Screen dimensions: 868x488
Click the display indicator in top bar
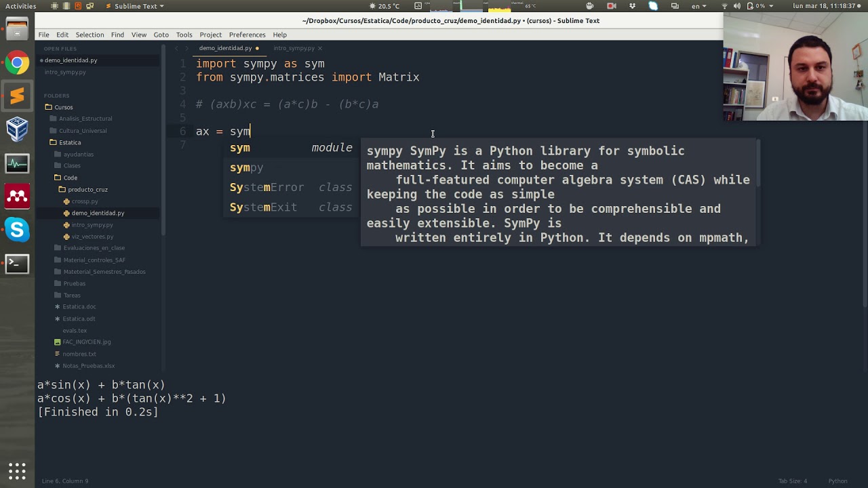(675, 6)
